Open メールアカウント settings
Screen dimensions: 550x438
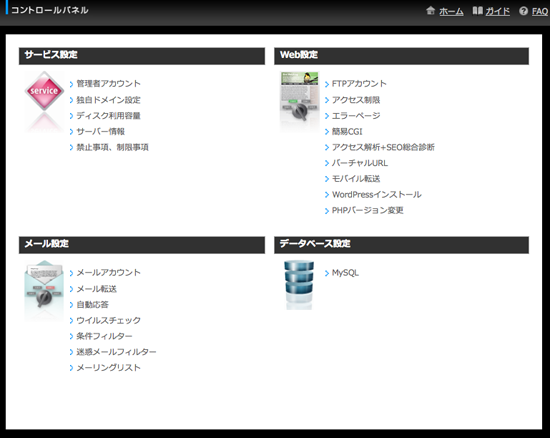108,273
